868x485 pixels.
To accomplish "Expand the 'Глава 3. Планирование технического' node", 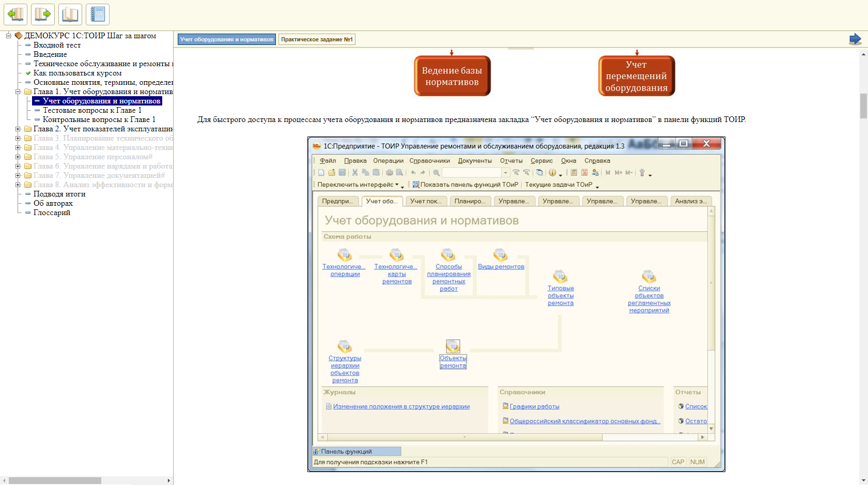I will (18, 138).
